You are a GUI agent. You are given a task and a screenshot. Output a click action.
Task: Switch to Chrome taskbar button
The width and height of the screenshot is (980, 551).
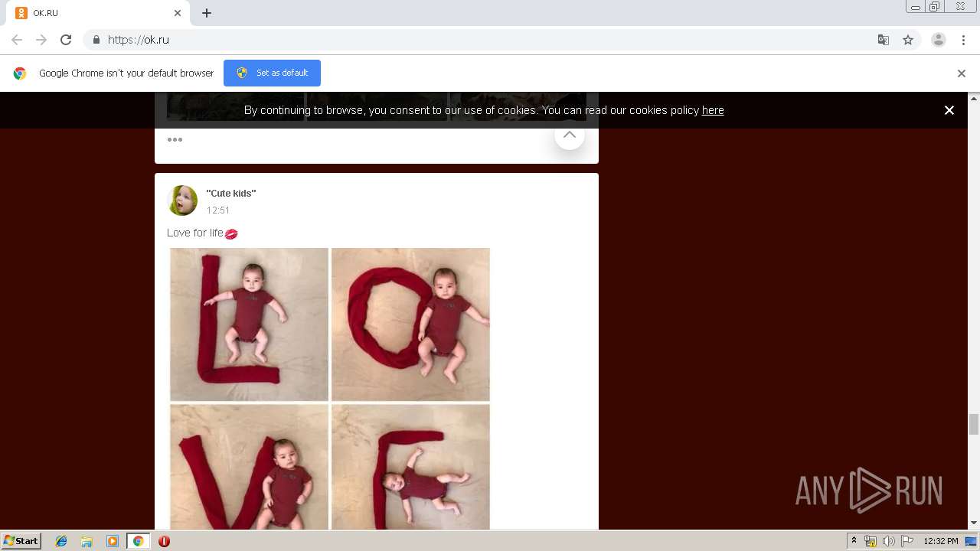click(x=139, y=541)
